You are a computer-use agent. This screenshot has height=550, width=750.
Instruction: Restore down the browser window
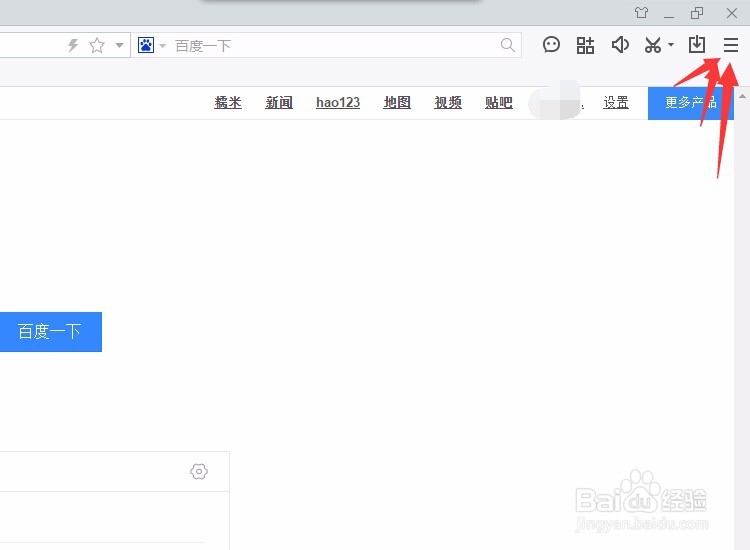(697, 13)
